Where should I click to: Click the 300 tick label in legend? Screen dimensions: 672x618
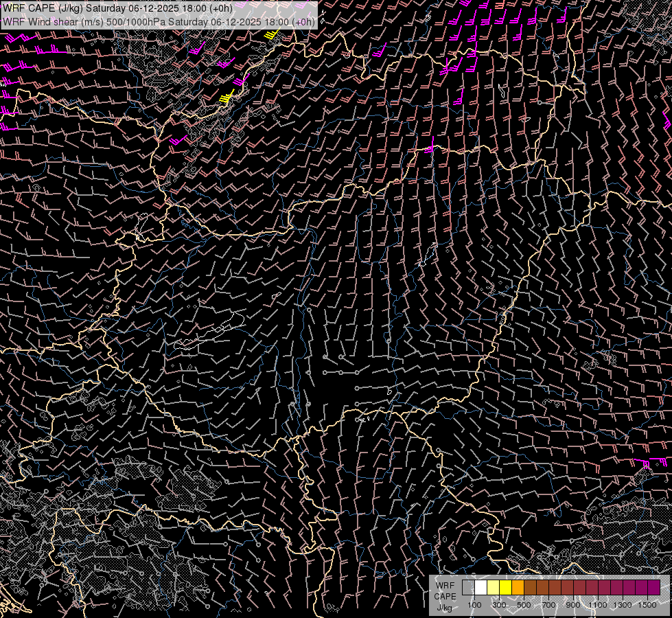click(x=499, y=605)
